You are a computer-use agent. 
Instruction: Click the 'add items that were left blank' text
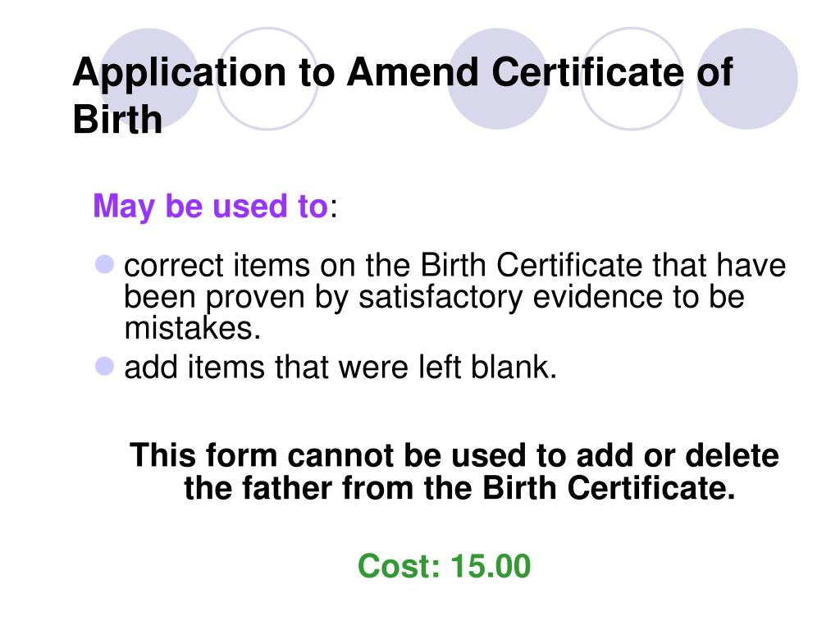(x=340, y=367)
